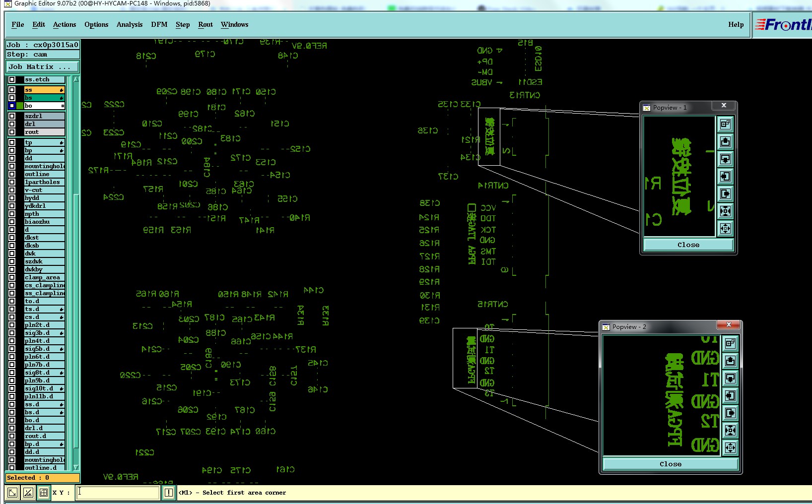The image size is (812, 504).
Task: Click the zoom-in arrows icon in Popview 2
Action: point(730,430)
